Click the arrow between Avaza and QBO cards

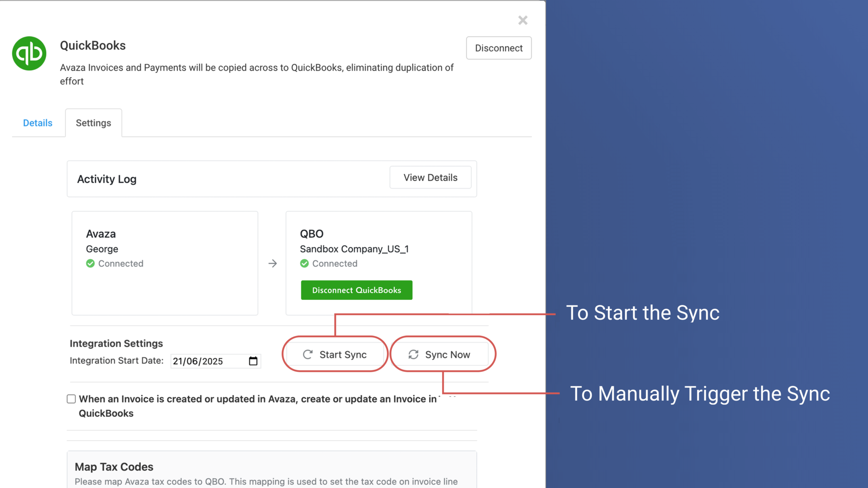[273, 263]
